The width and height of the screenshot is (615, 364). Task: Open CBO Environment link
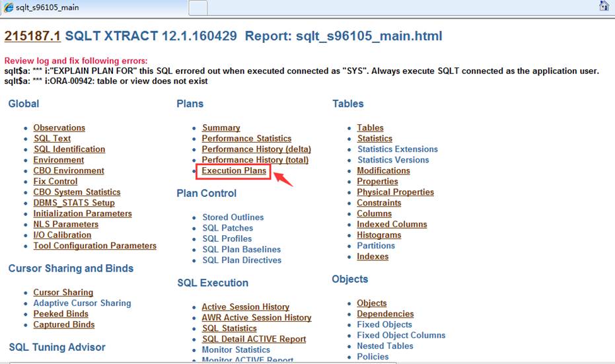[x=69, y=170]
